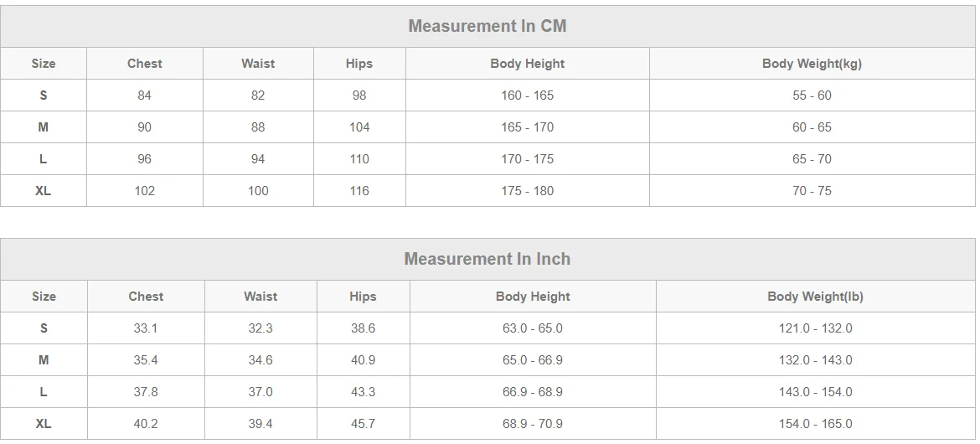
Task: Select size XL row in inch table
Action: (x=44, y=424)
